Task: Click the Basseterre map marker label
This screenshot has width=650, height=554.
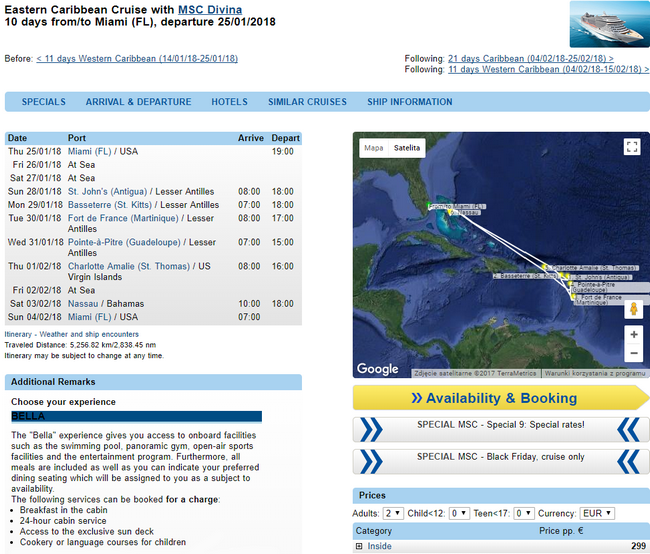Action: tap(525, 276)
